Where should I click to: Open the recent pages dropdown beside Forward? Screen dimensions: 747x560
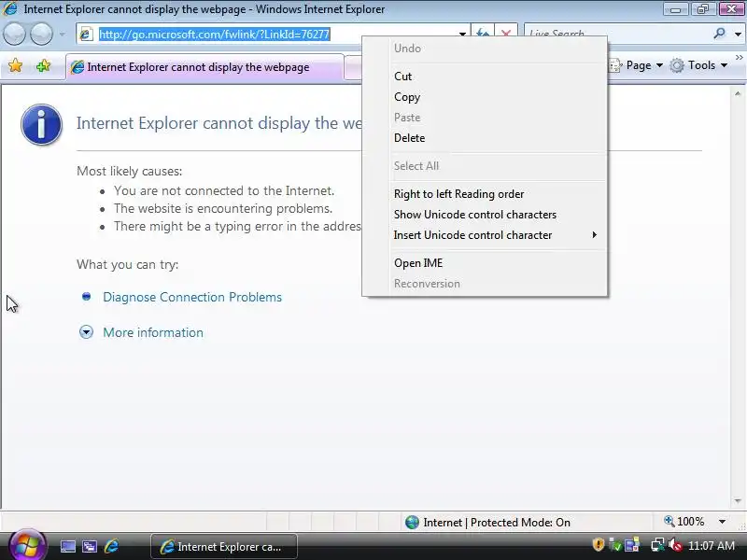point(62,34)
